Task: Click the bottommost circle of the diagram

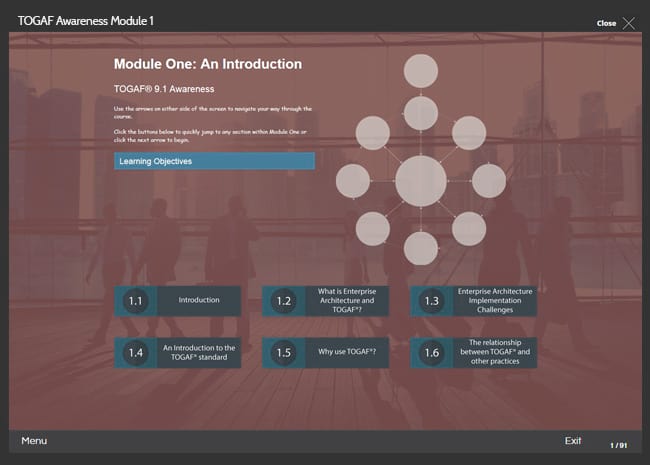Action: [x=421, y=248]
